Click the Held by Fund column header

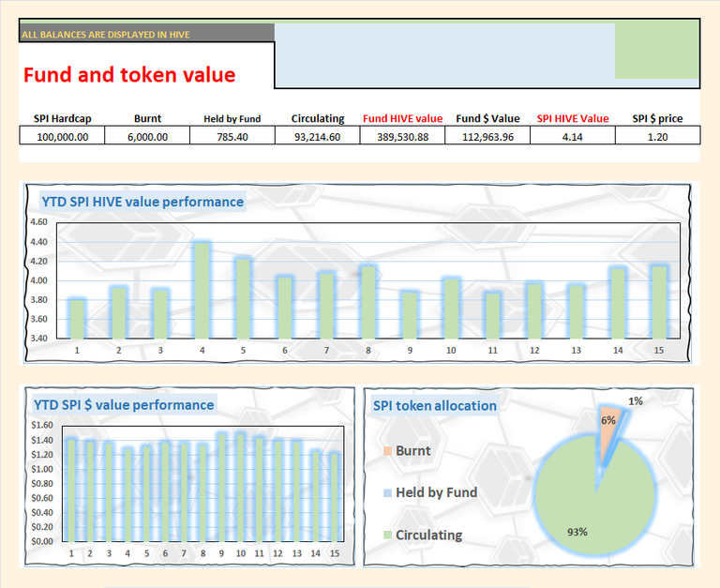[232, 119]
